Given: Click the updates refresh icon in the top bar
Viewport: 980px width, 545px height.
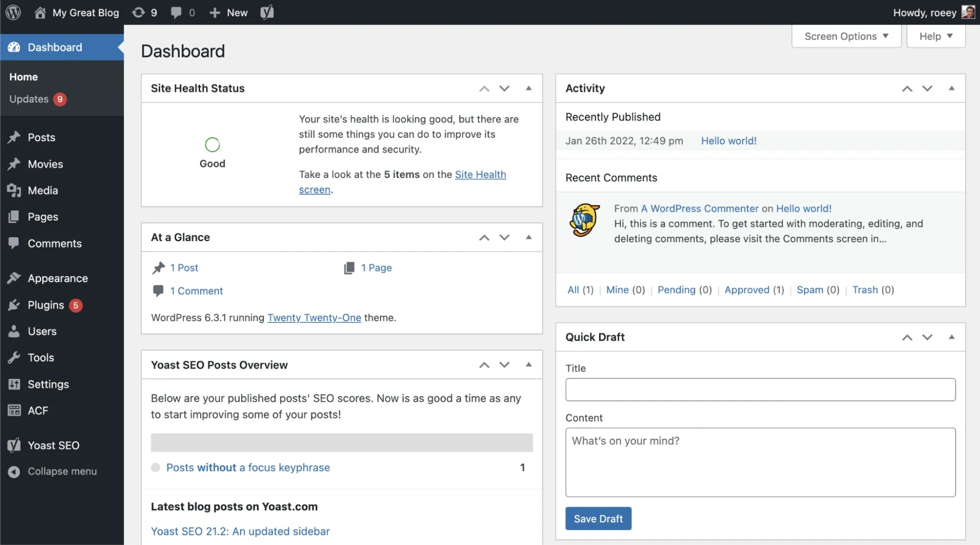Looking at the screenshot, I should click(137, 12).
